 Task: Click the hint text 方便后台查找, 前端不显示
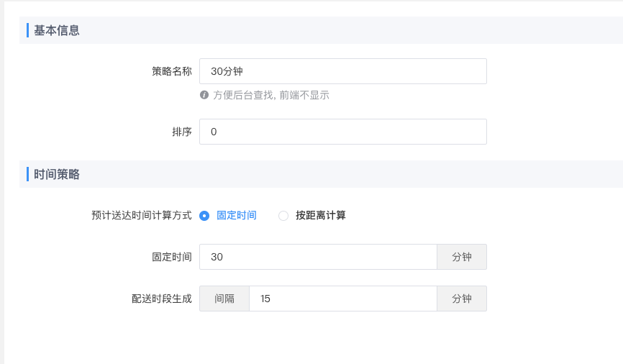pyautogui.click(x=271, y=95)
